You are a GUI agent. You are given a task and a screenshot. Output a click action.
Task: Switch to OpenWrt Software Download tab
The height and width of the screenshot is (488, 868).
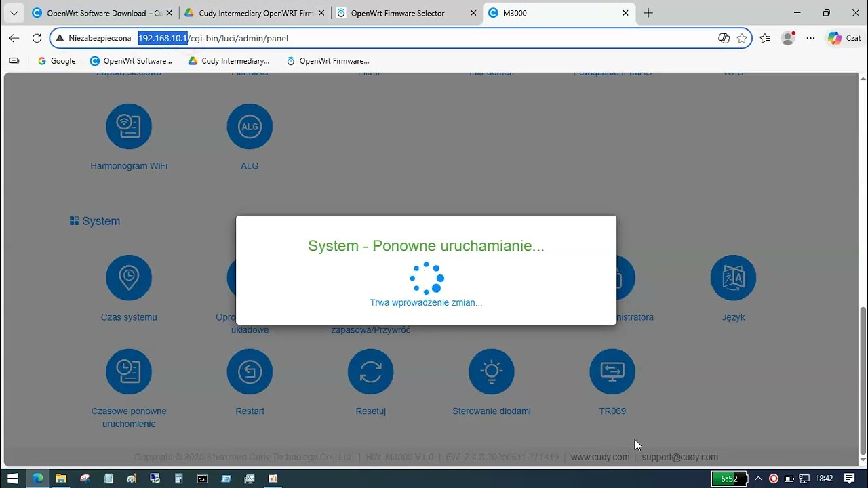(103, 13)
